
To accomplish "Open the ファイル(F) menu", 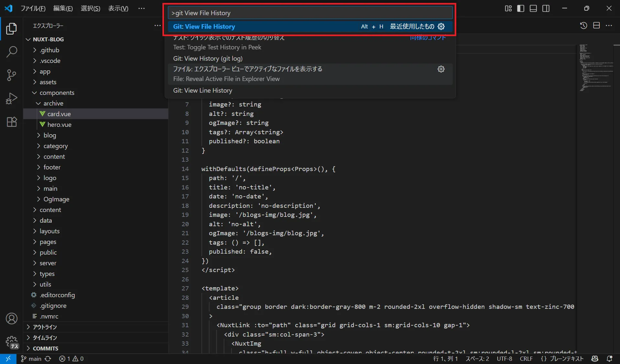I will tap(33, 8).
